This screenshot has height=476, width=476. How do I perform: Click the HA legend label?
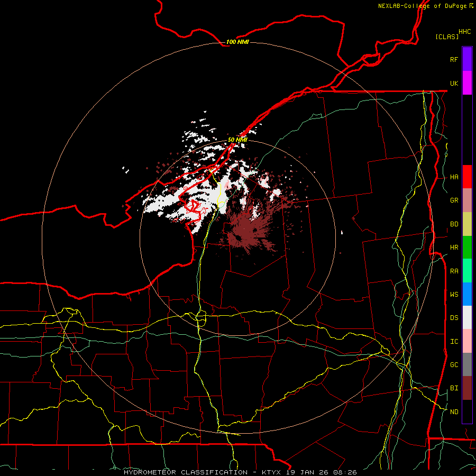tap(454, 177)
